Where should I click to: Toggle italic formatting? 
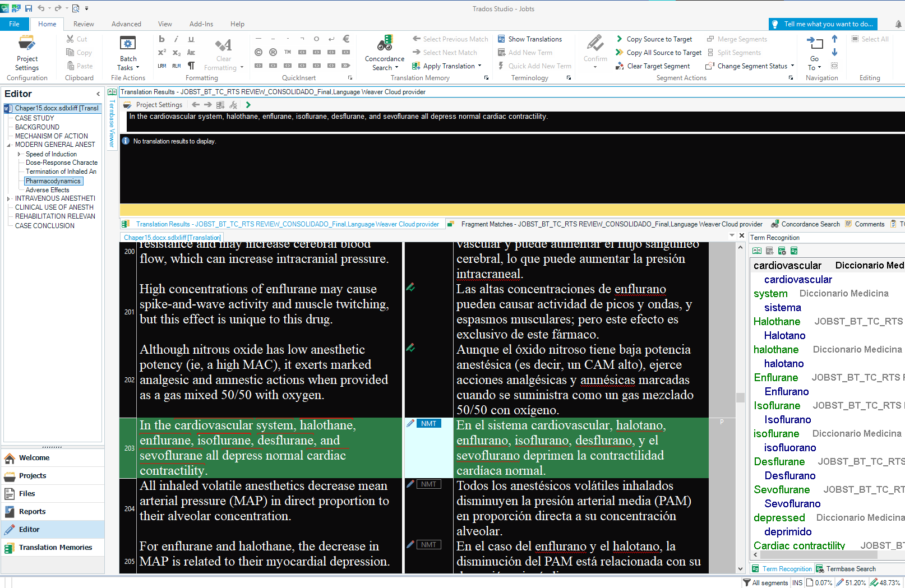(x=176, y=39)
